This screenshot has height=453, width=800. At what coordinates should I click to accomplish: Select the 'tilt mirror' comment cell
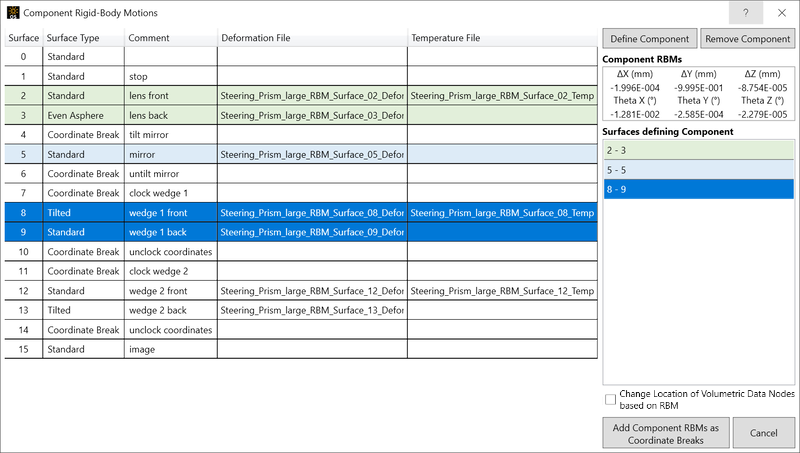point(171,135)
